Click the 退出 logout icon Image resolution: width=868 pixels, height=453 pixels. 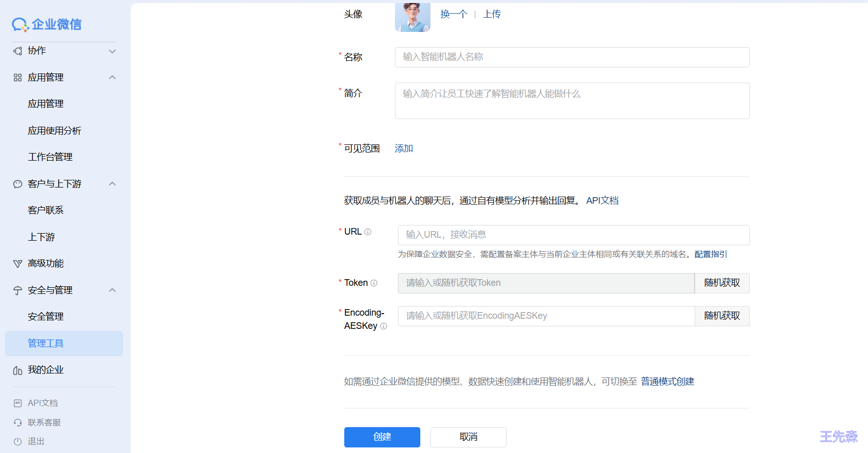tap(18, 441)
